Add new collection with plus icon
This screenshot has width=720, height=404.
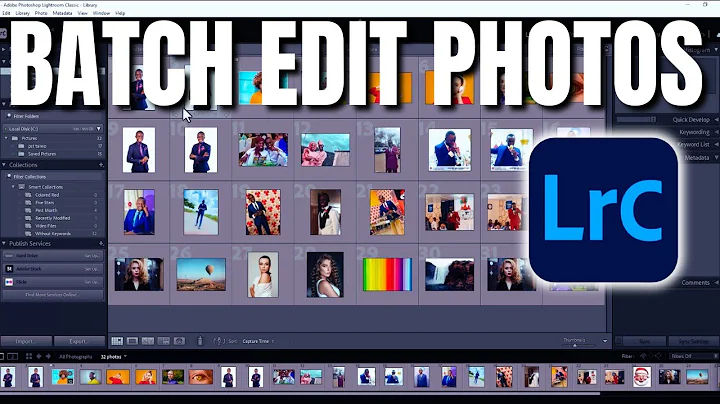coord(101,165)
